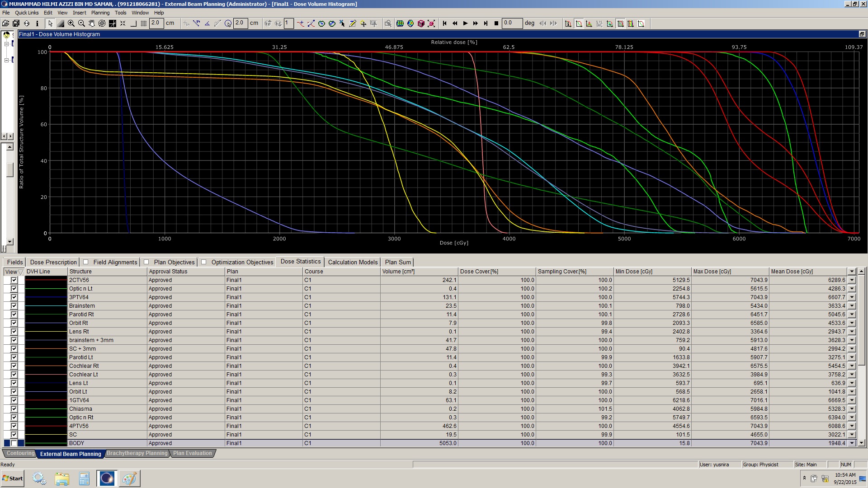Open Windows Explorer from the taskbar
The width and height of the screenshot is (868, 488).
click(x=62, y=479)
